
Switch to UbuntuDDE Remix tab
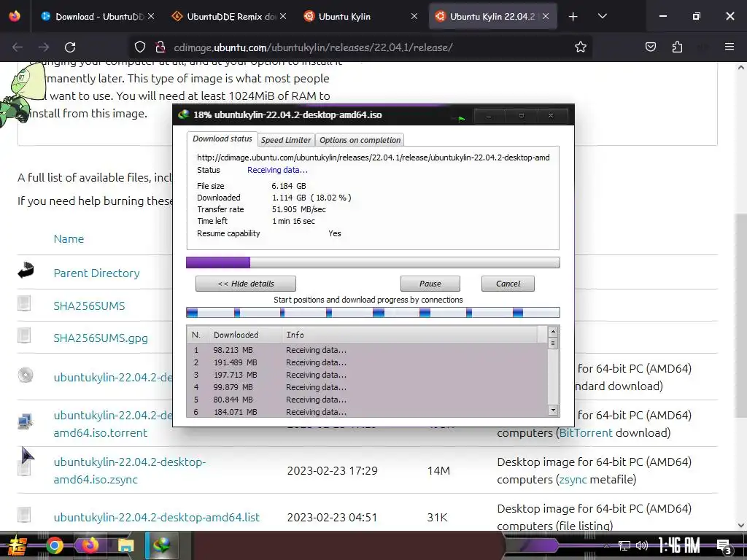point(229,17)
